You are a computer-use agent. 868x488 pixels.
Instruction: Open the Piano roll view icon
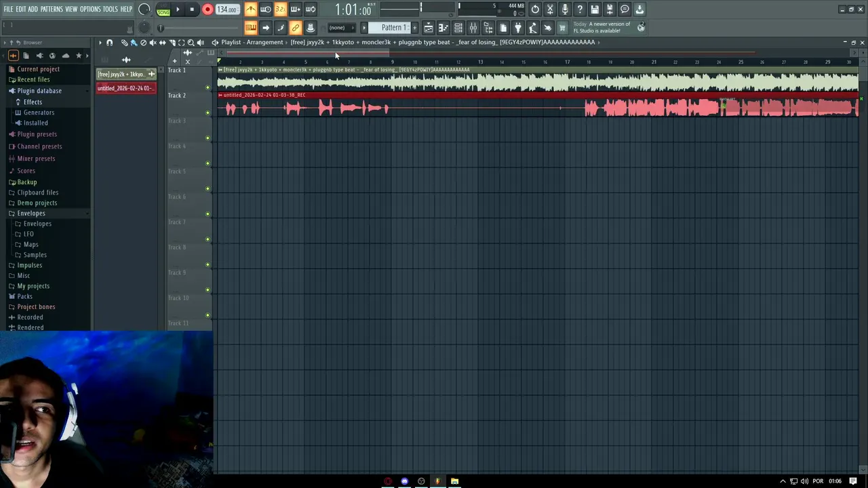[443, 28]
